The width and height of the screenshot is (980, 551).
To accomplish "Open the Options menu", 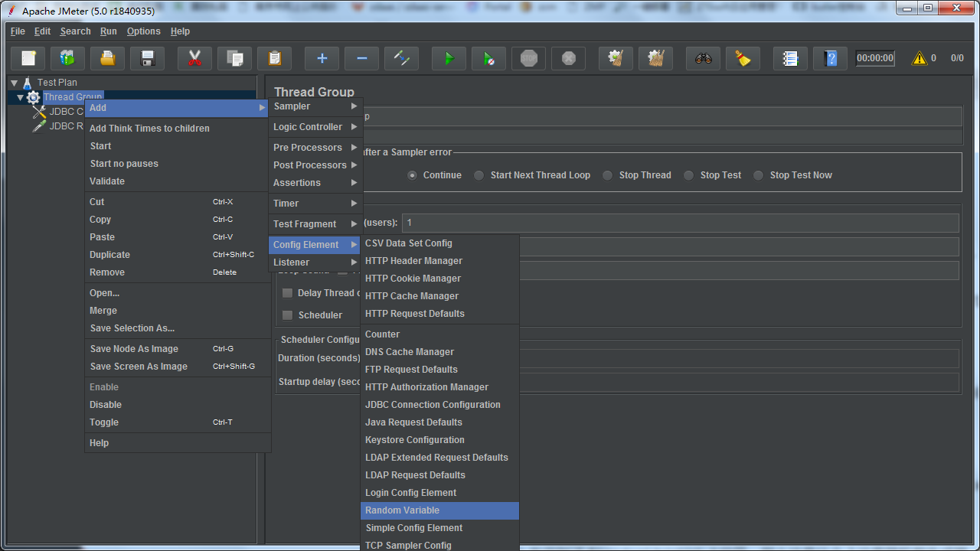I will pyautogui.click(x=144, y=31).
